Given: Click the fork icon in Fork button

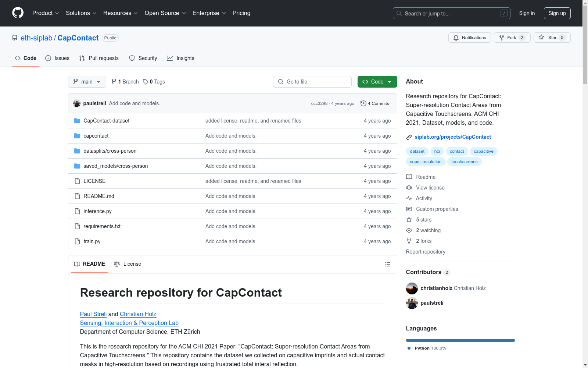Looking at the screenshot, I should [502, 38].
